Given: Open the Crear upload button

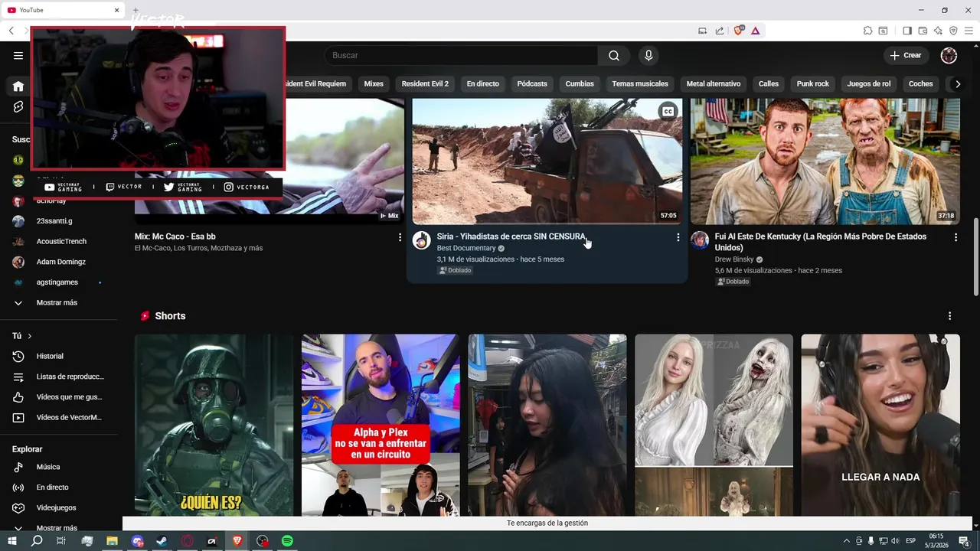Looking at the screenshot, I should pyautogui.click(x=906, y=55).
